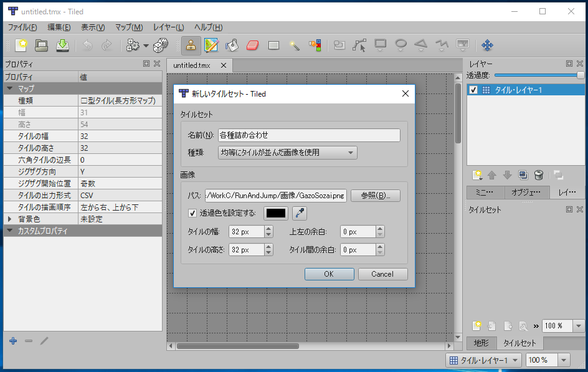Select the Select Same Tile tool
Screen dimensions: 588x372
(x=315, y=45)
